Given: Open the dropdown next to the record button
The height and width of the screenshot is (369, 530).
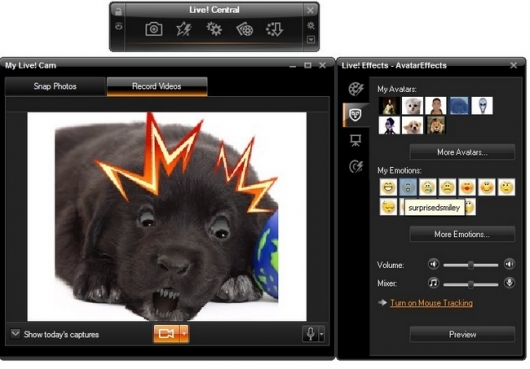Looking at the screenshot, I should (x=184, y=334).
